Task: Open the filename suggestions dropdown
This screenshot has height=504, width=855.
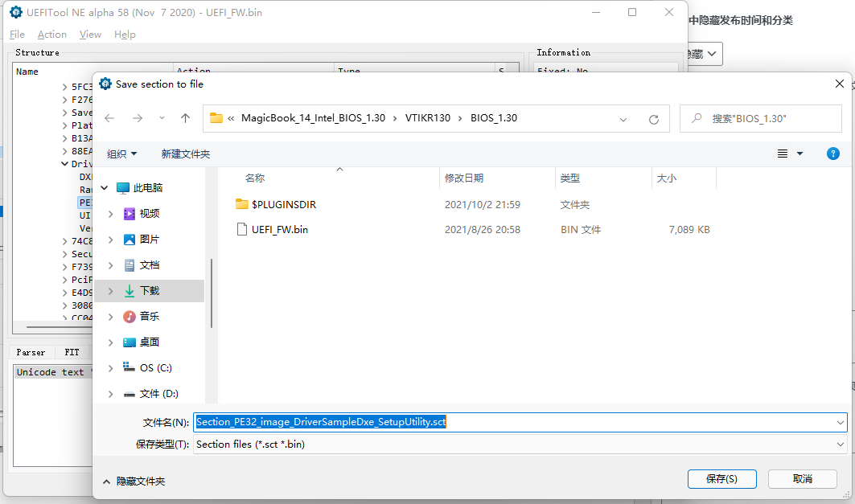Action: tap(841, 422)
